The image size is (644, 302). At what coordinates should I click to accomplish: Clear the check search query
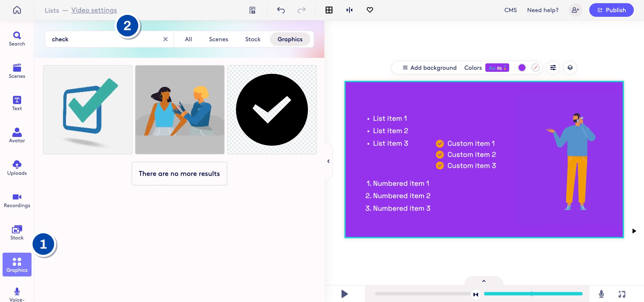coord(165,39)
